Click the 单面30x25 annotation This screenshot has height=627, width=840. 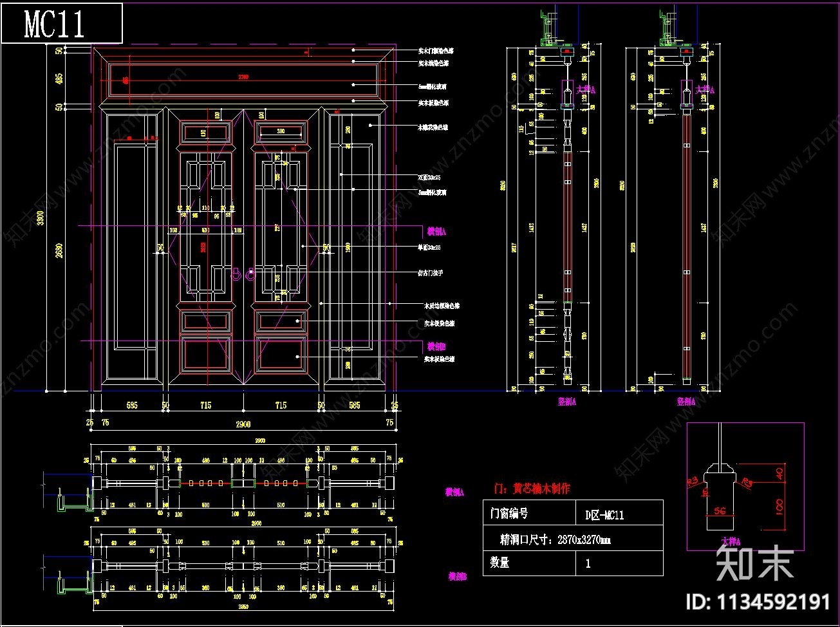429,247
